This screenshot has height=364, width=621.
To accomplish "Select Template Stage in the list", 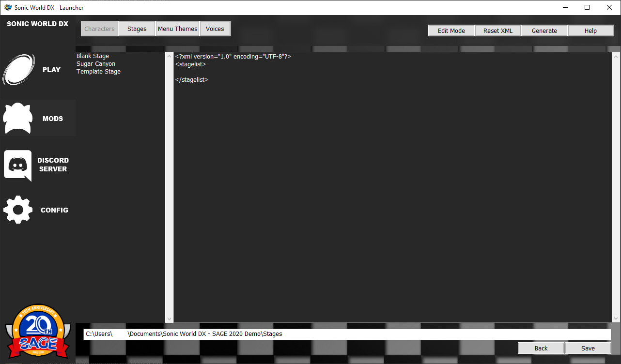I will 99,72.
